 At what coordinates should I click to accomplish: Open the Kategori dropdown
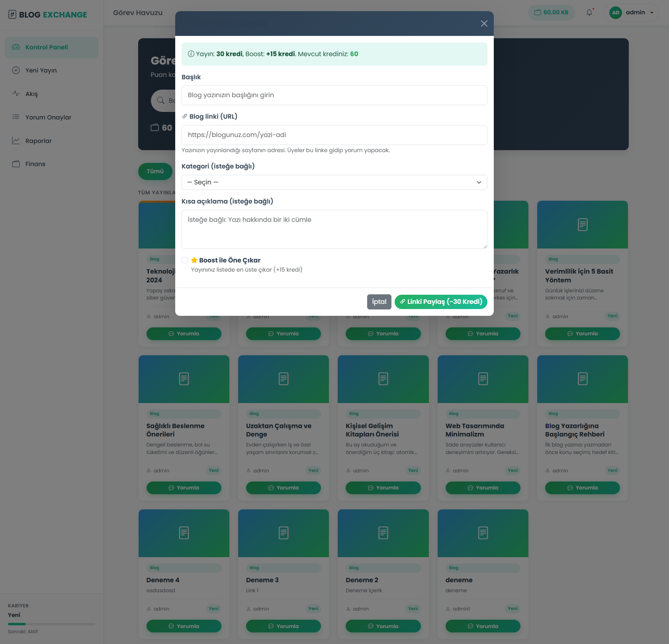pos(334,182)
